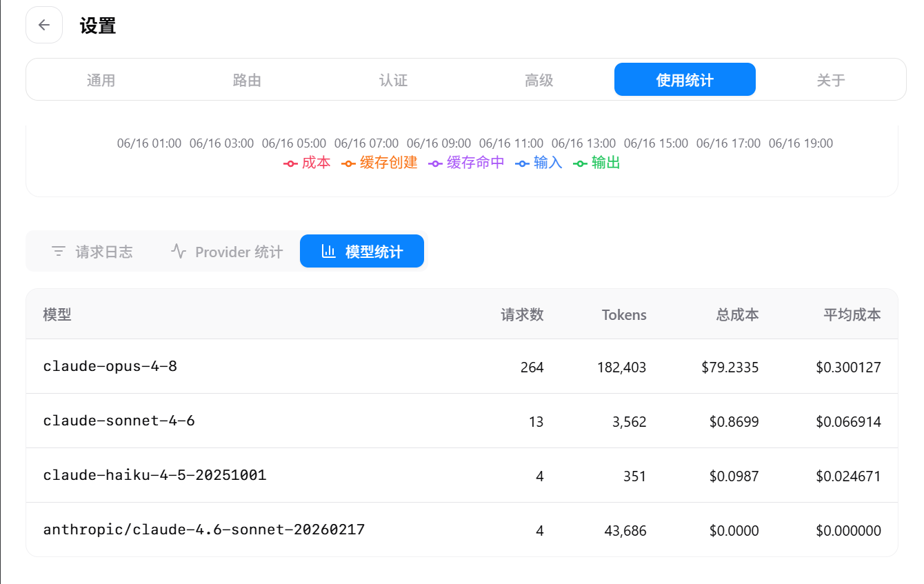Select the filter icon beside 请求日志
The width and height of the screenshot is (924, 584).
(x=59, y=252)
